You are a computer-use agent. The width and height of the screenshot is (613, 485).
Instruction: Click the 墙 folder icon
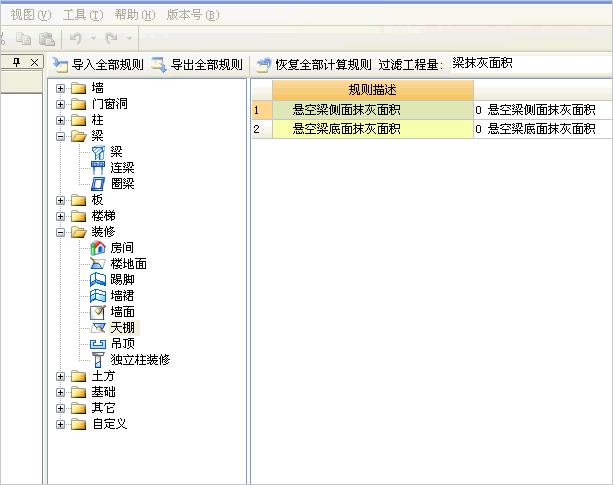pyautogui.click(x=79, y=88)
